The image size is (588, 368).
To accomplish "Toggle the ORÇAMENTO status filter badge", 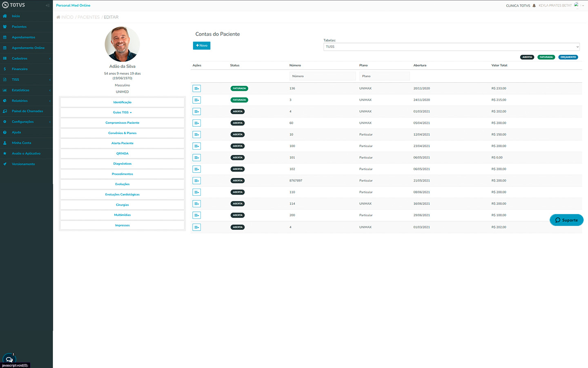I will pos(568,57).
